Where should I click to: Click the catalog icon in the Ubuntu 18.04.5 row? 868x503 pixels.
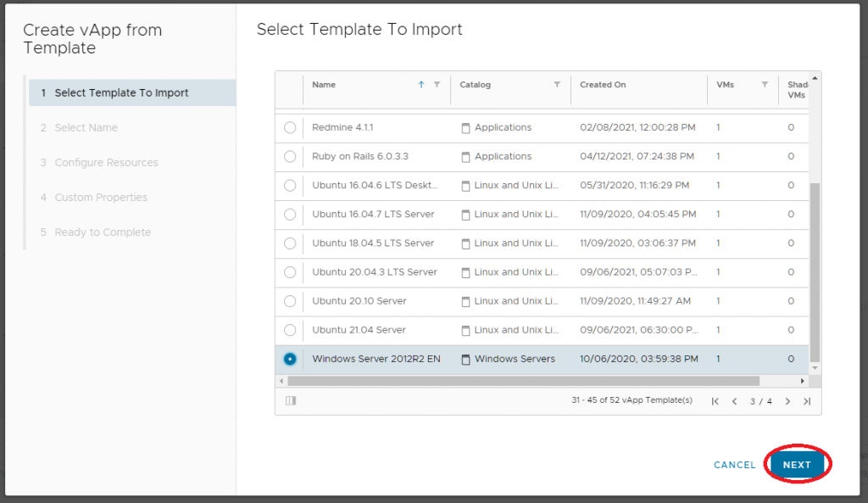(465, 243)
